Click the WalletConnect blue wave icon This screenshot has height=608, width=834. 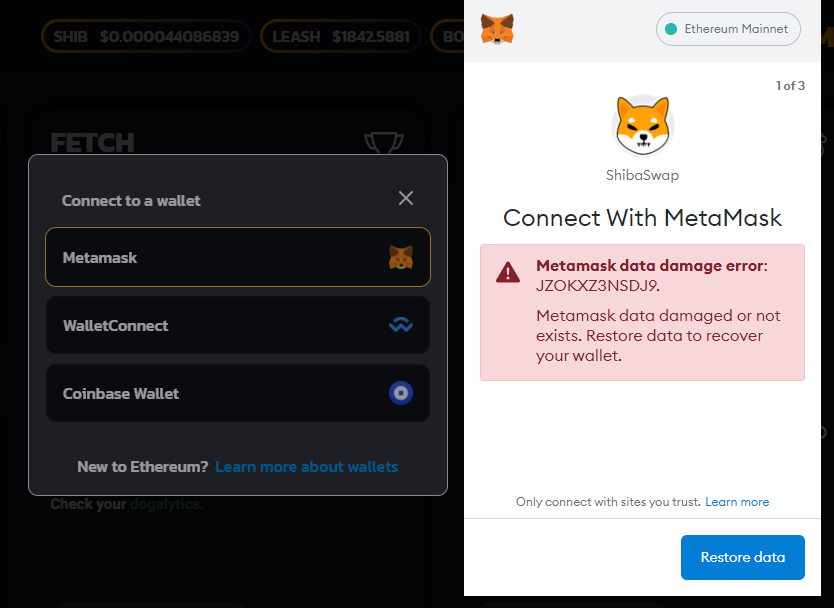point(401,324)
